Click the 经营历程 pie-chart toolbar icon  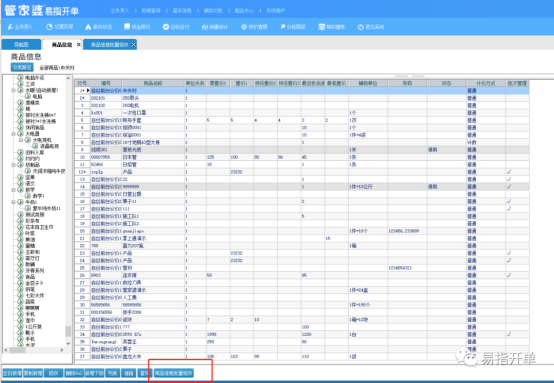coord(59,27)
